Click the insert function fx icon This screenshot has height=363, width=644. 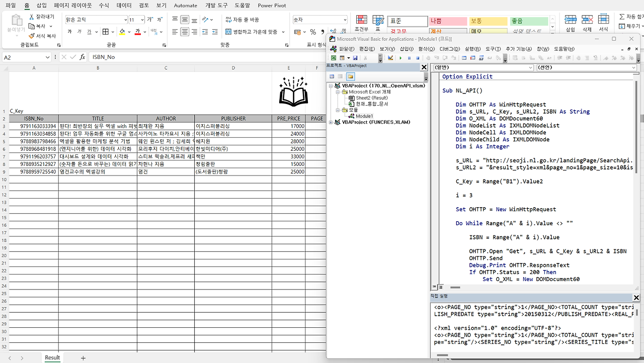83,57
